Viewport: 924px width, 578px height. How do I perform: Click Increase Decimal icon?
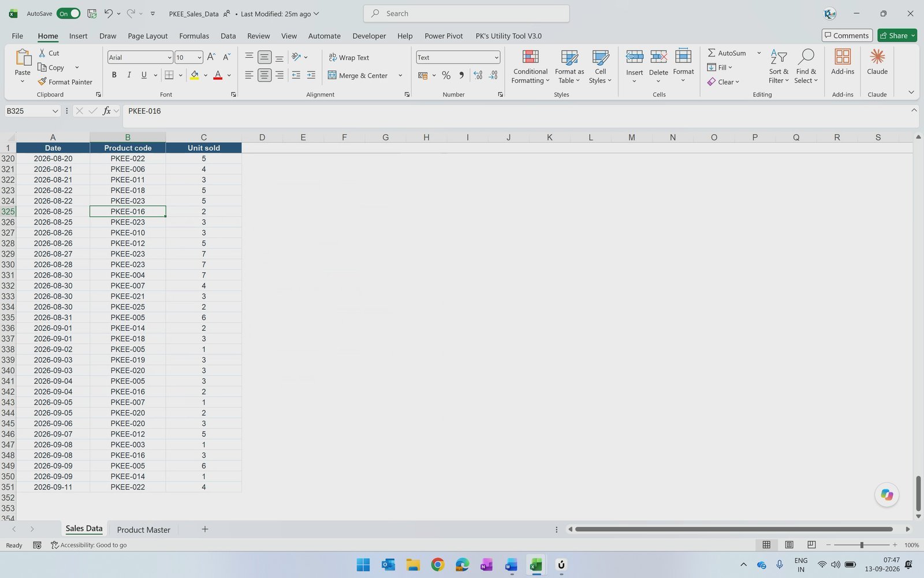coord(478,75)
